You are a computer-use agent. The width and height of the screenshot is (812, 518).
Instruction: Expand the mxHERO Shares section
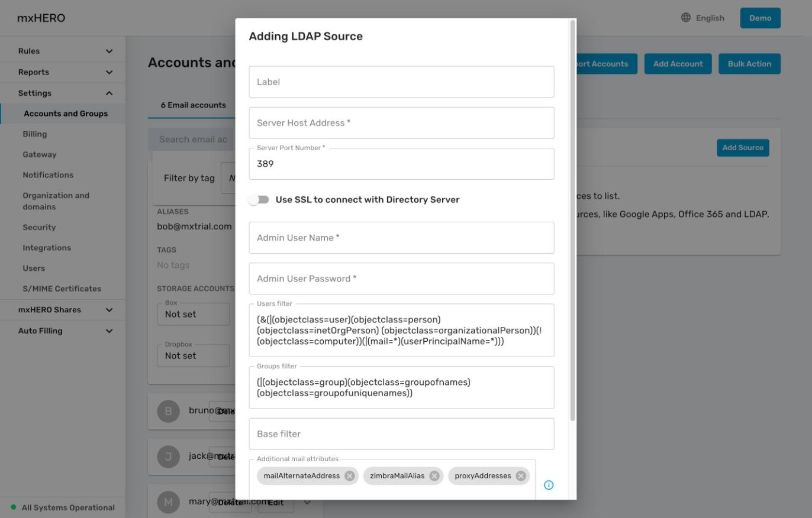(x=62, y=310)
